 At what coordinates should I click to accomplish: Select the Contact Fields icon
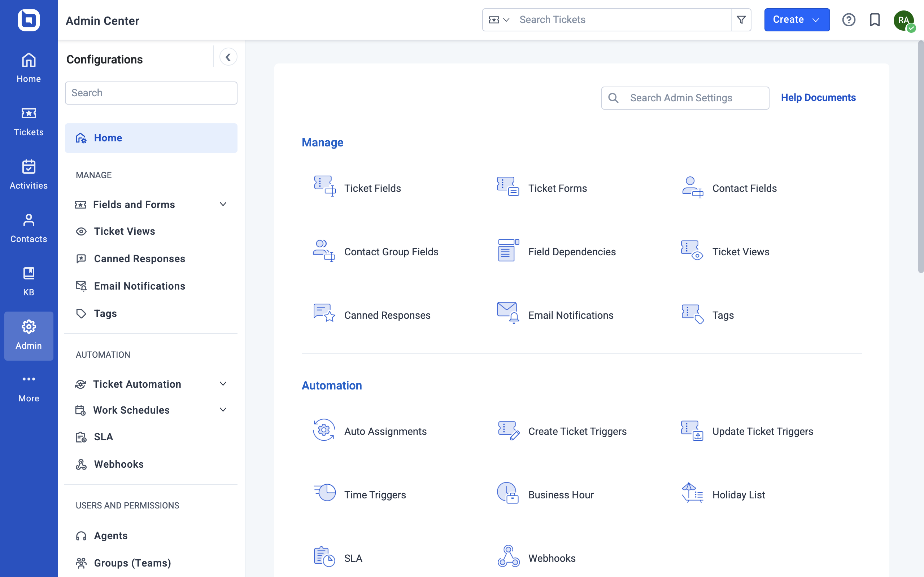[x=692, y=187]
